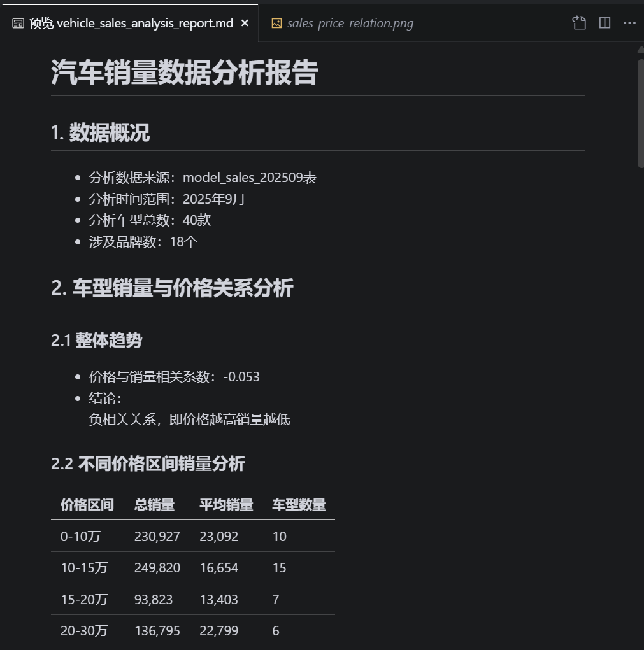Click the table header 车型数量
644x650 pixels.
299,505
